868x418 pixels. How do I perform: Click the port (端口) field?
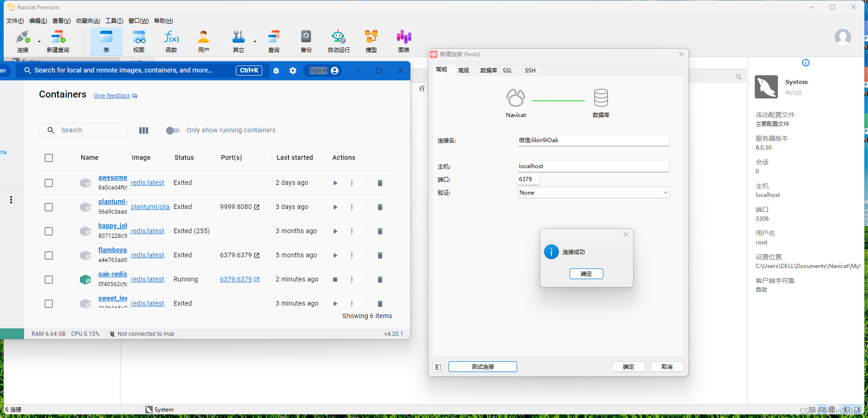(529, 179)
